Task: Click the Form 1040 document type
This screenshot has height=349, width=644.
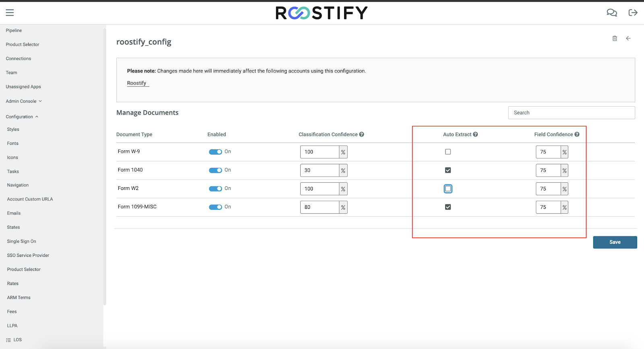Action: 130,170
